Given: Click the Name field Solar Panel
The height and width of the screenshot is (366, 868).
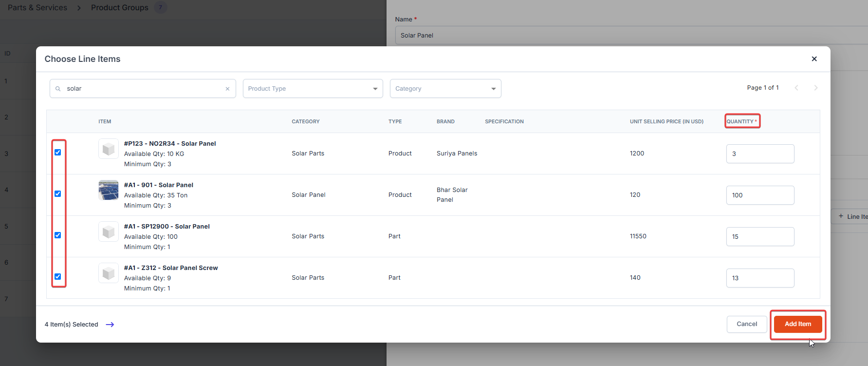Looking at the screenshot, I should 631,35.
